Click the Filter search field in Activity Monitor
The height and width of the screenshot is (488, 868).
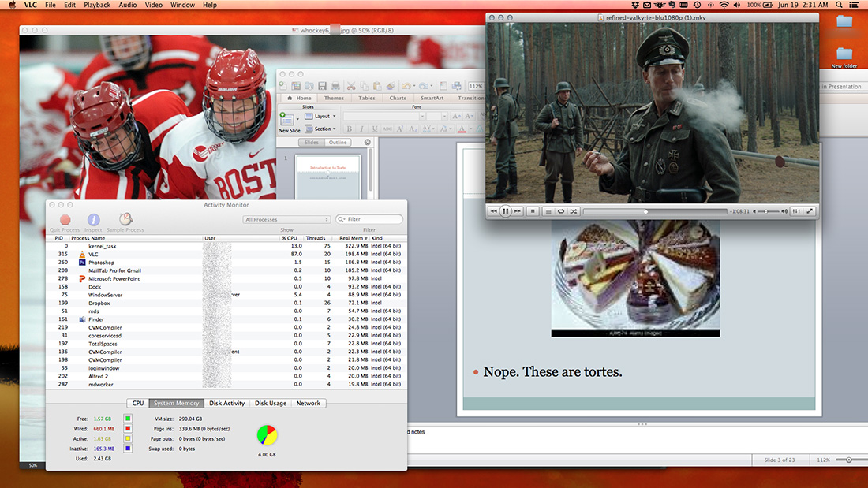pos(369,220)
